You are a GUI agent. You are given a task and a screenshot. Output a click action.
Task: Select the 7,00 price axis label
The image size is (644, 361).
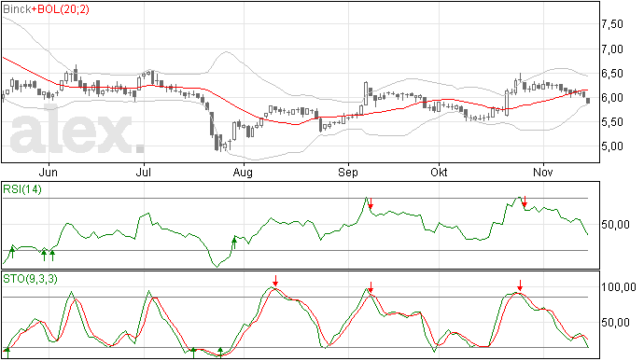coord(612,49)
